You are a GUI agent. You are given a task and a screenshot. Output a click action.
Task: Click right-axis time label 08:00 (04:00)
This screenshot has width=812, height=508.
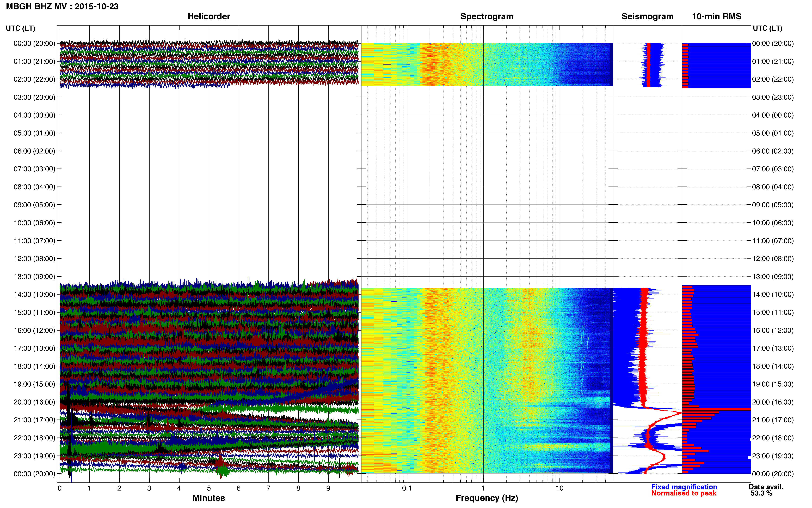click(773, 187)
